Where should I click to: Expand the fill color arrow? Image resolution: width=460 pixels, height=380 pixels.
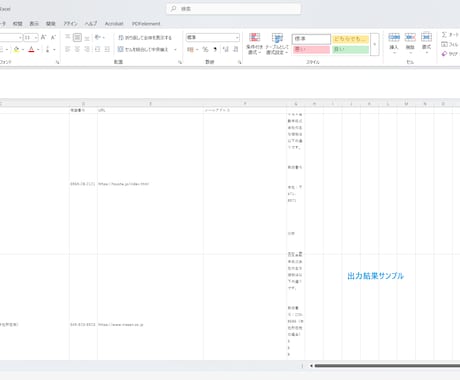pyautogui.click(x=23, y=50)
